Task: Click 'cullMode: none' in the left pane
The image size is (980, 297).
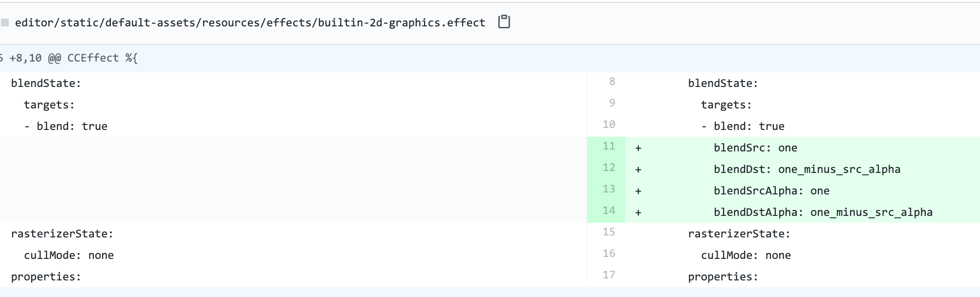Action: [x=69, y=255]
